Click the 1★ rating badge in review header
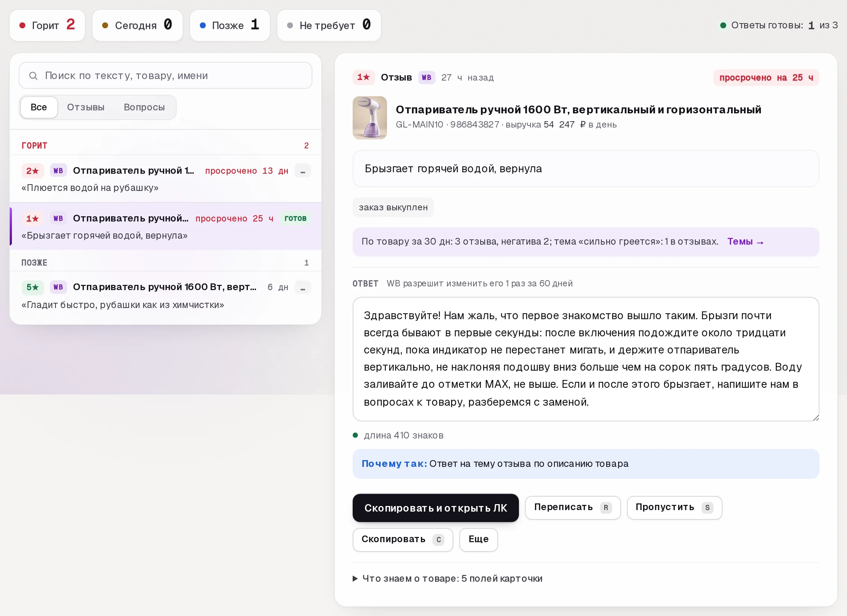The width and height of the screenshot is (847, 616). pos(363,77)
